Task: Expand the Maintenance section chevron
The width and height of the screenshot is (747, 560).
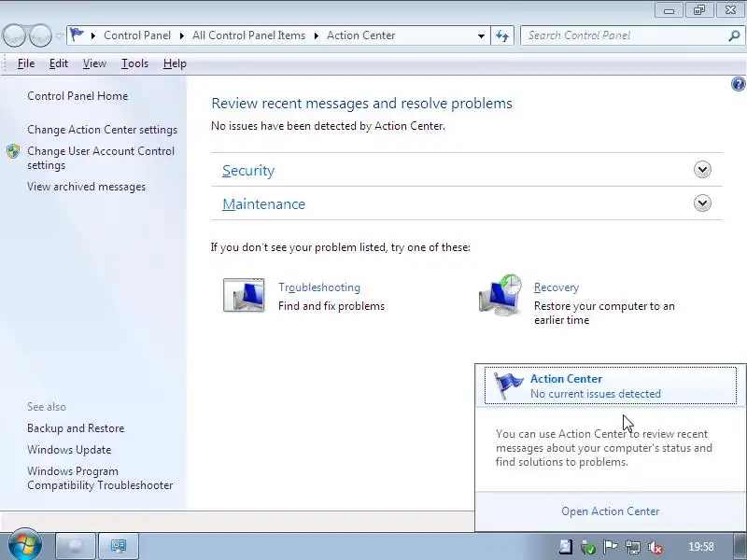Action: coord(702,203)
